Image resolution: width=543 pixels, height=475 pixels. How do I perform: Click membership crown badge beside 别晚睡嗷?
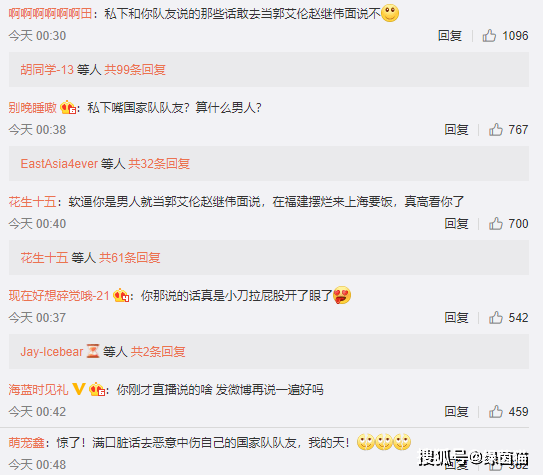[x=68, y=107]
